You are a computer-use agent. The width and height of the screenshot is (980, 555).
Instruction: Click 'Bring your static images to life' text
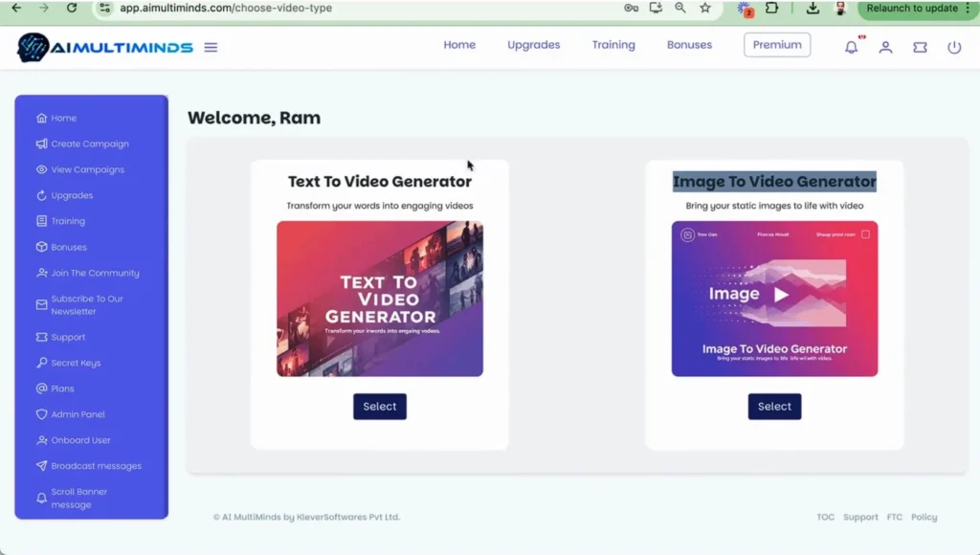[774, 206]
